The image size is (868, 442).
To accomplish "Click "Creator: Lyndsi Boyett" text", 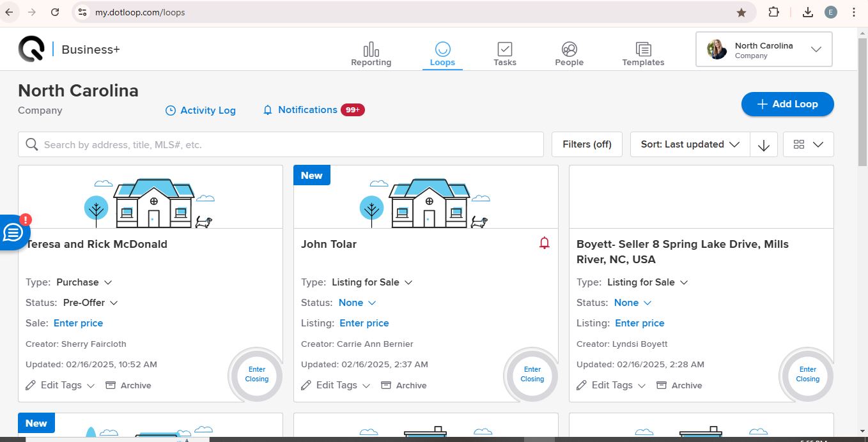I will (622, 344).
